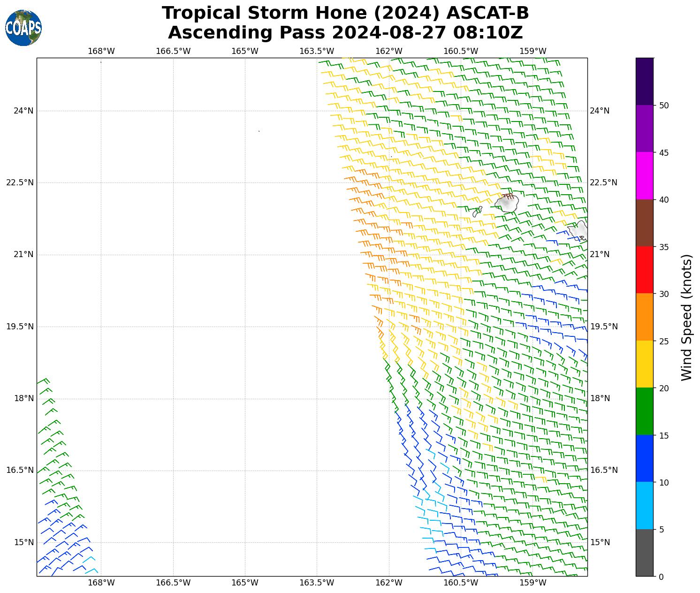The width and height of the screenshot is (700, 593).
Task: Click the small Niihau island outline
Action: (477, 212)
